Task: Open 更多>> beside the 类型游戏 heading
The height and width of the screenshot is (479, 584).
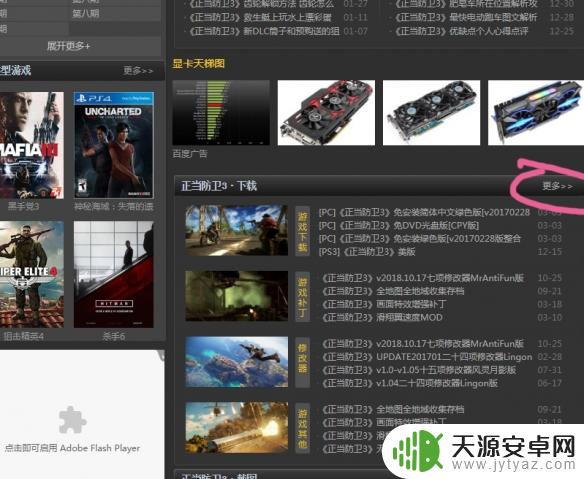Action: 138,70
